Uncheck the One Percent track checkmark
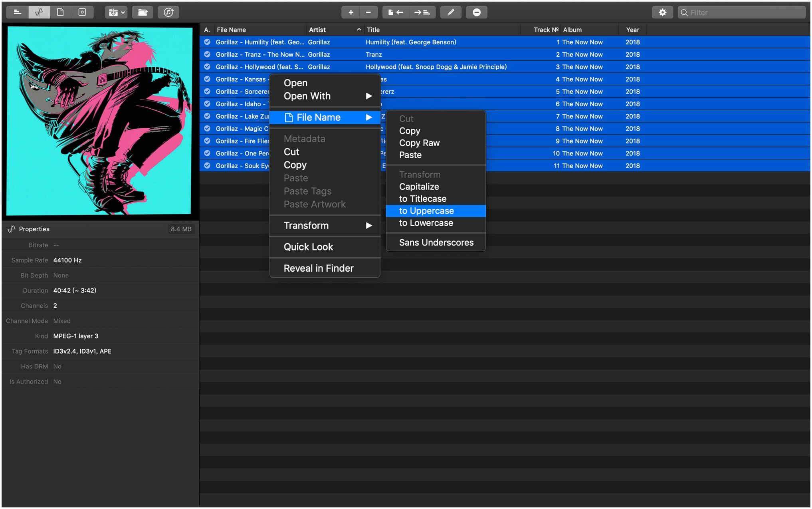This screenshot has height=509, width=812. tap(207, 153)
